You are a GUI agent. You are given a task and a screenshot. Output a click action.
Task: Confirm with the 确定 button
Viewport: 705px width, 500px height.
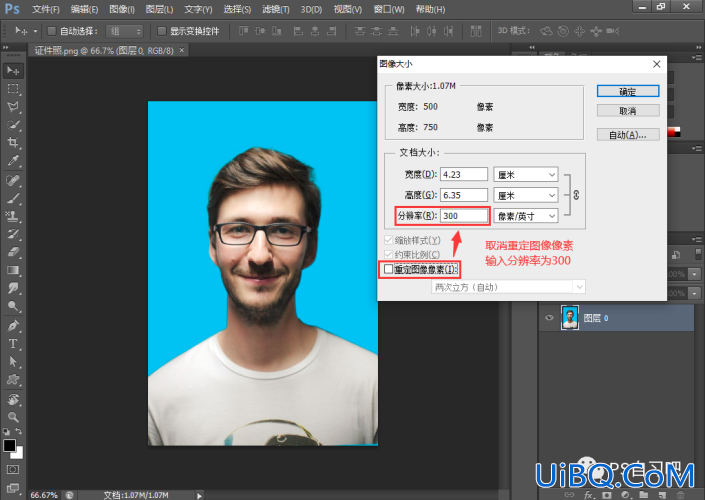pos(628,91)
